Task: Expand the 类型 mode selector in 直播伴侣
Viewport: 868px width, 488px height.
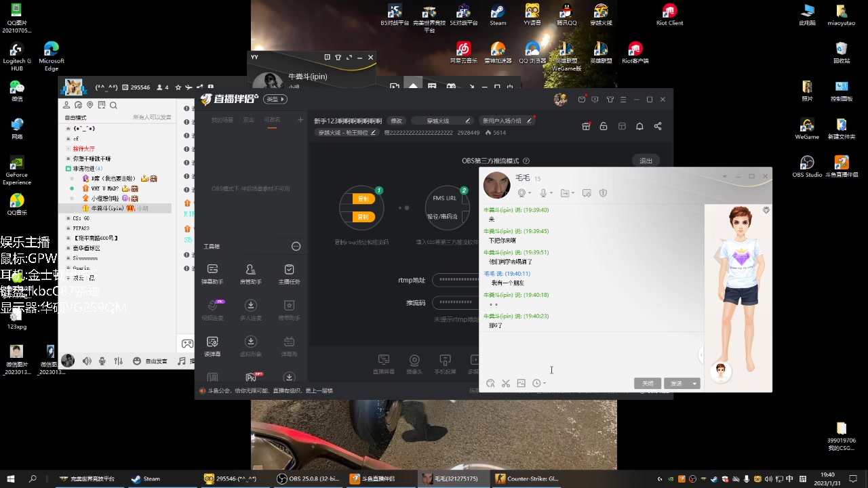Action: pos(275,99)
